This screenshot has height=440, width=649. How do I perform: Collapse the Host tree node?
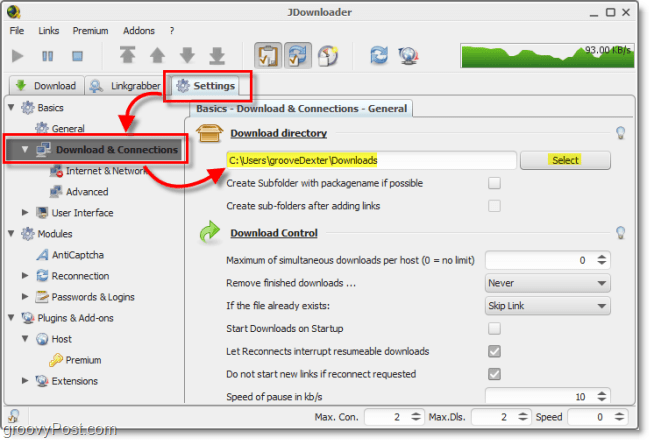[x=25, y=339]
